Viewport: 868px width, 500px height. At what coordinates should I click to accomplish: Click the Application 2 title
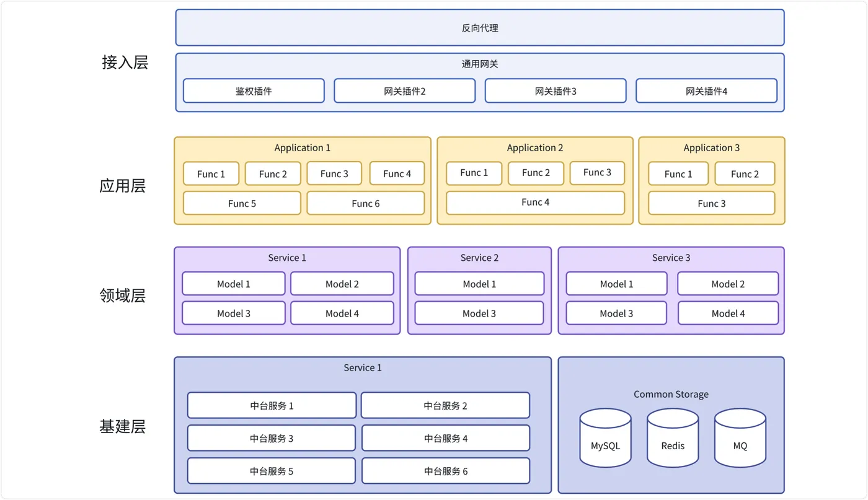coord(535,147)
